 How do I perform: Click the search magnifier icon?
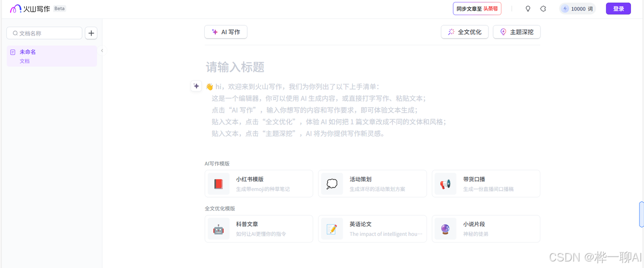15,33
